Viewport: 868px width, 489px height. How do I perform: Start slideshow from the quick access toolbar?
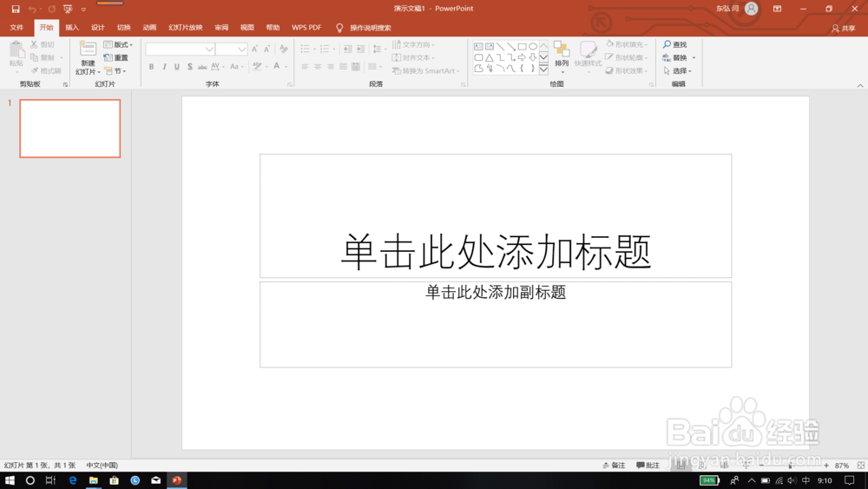click(68, 9)
